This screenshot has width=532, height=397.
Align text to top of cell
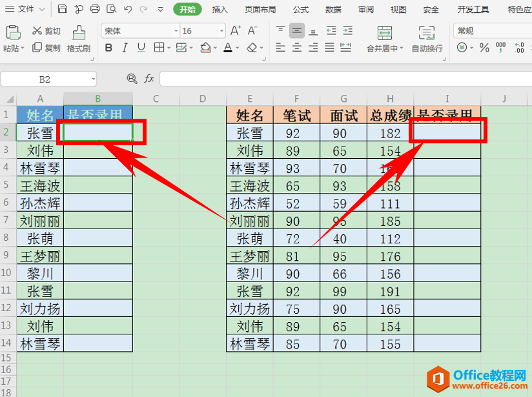coord(280,31)
